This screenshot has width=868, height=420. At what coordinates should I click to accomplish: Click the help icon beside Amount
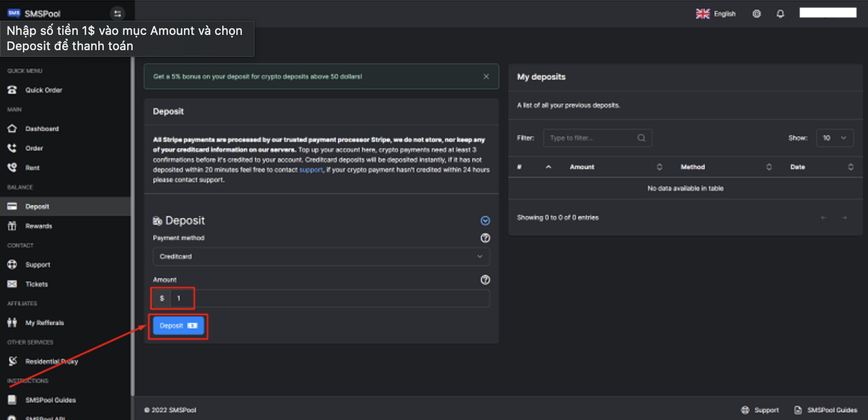click(x=485, y=280)
